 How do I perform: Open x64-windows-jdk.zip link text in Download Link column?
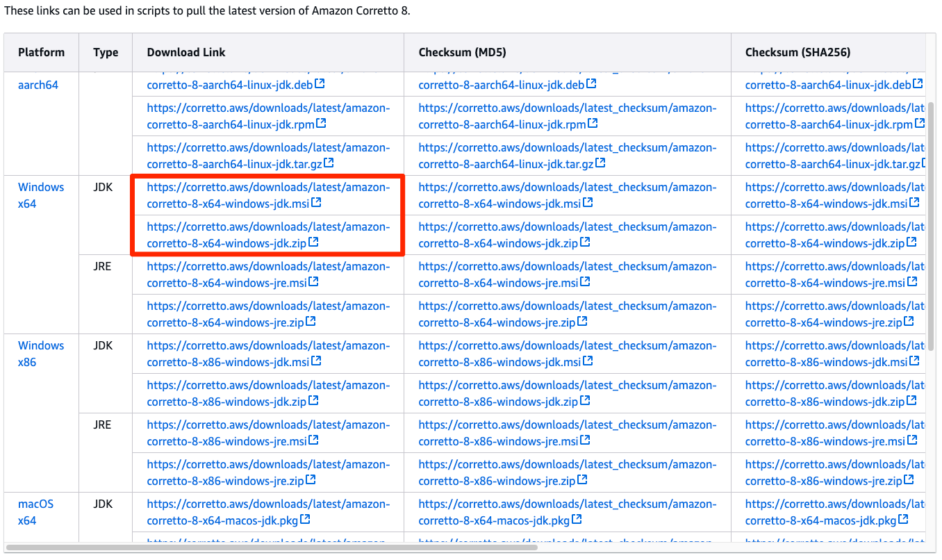(268, 235)
